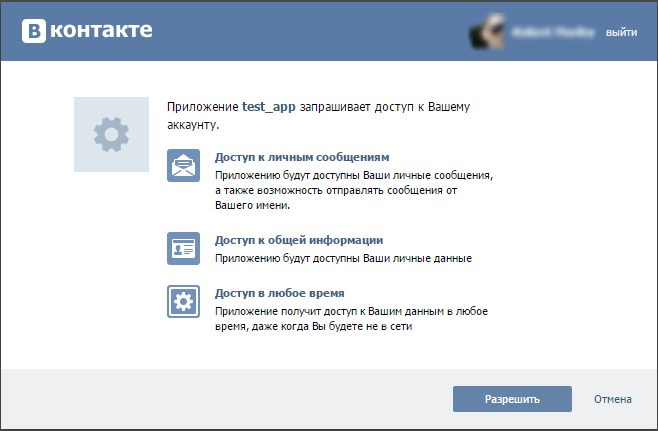Allow access with the 'Разрешить' button
This screenshot has width=658, height=431.
(x=512, y=399)
